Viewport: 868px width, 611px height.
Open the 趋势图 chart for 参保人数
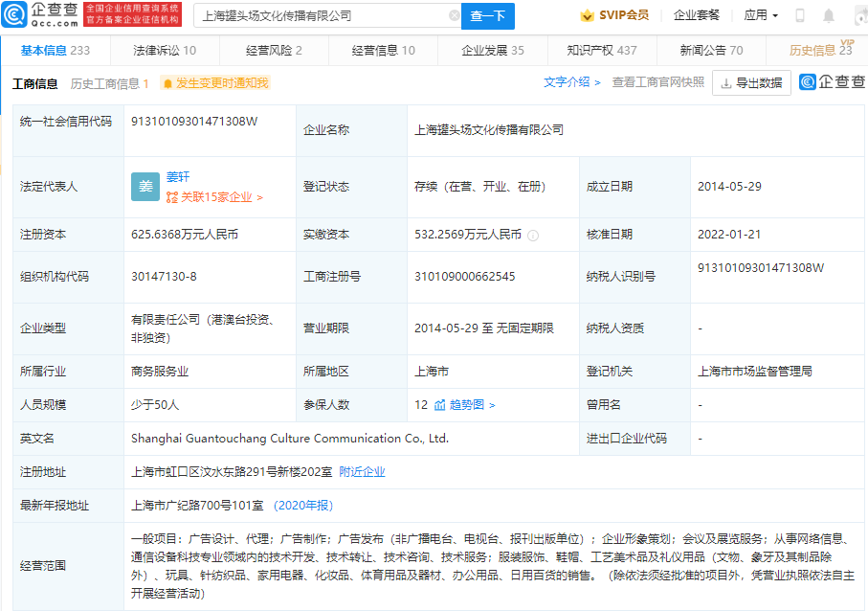(465, 405)
